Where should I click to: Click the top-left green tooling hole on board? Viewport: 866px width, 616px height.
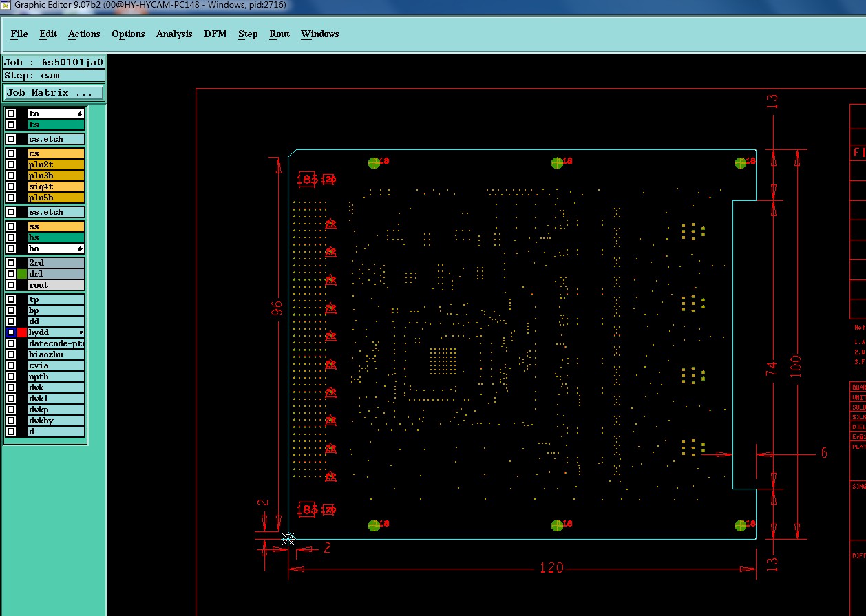(374, 163)
